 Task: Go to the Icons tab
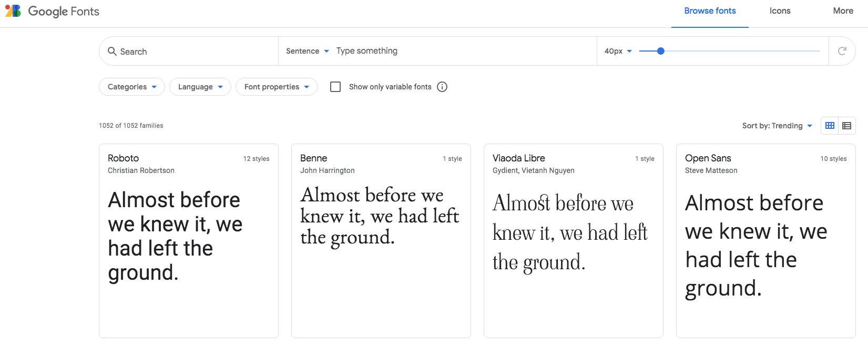780,11
